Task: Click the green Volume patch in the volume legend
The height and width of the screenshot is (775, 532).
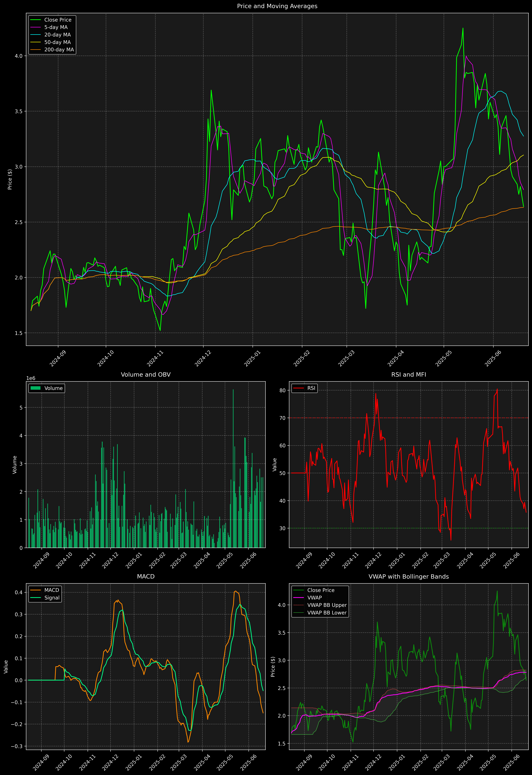Action: [x=35, y=388]
